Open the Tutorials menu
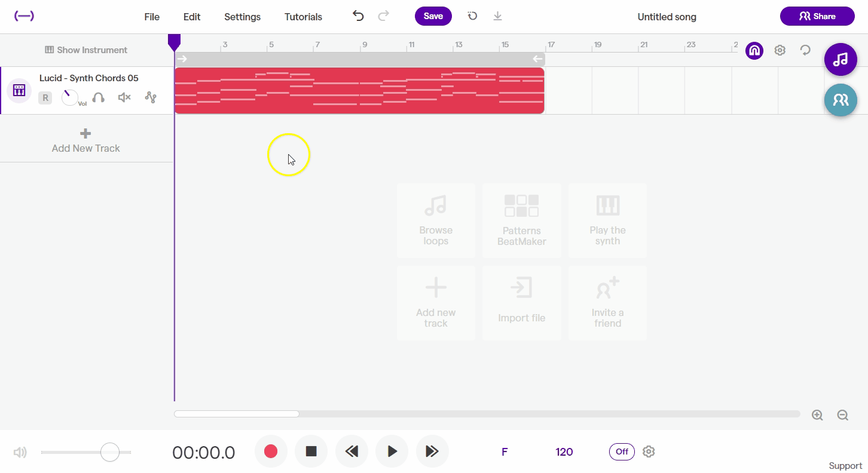 click(302, 17)
